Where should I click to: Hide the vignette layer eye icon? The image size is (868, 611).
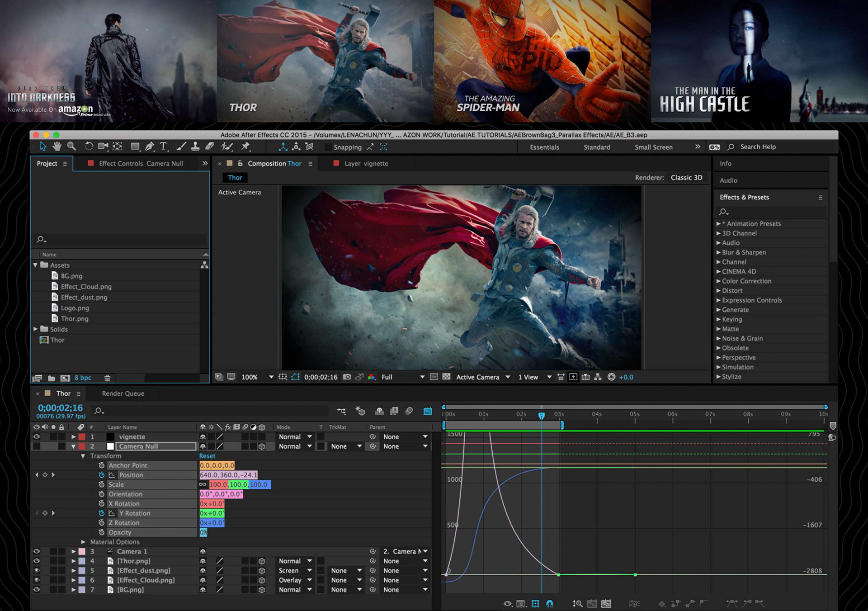point(37,436)
